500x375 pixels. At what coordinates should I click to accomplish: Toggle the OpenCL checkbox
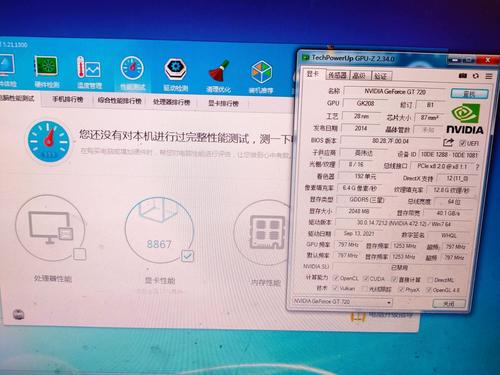(336, 278)
